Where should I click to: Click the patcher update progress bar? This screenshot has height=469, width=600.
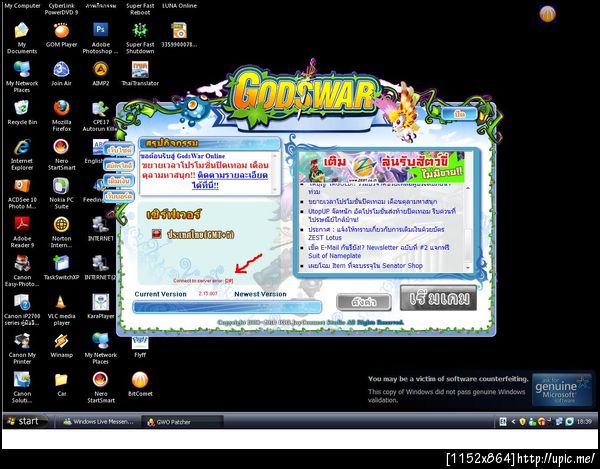(227, 307)
